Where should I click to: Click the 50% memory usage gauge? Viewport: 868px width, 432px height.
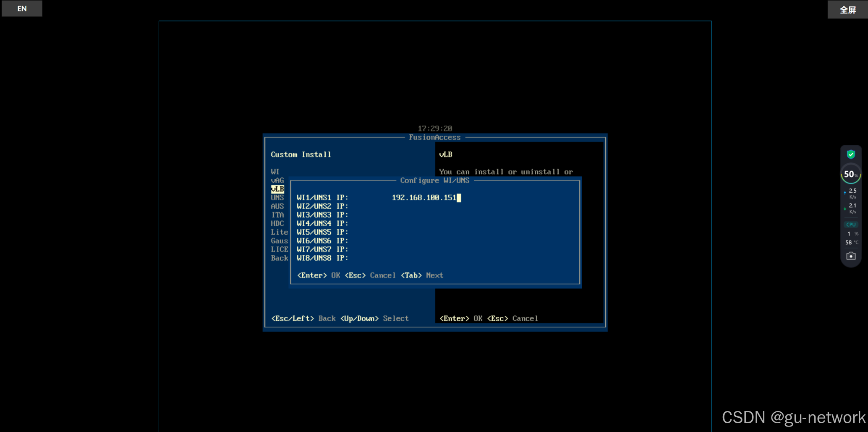(x=851, y=174)
